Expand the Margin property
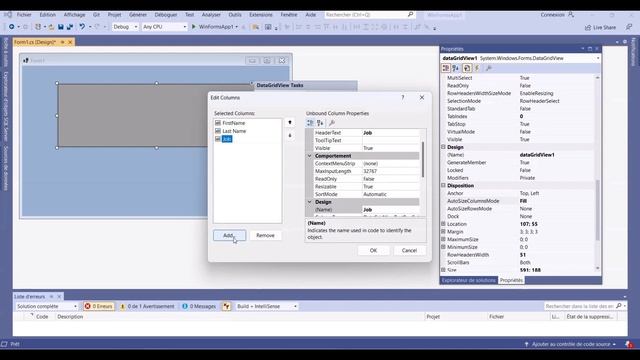This screenshot has height=360, width=640. click(443, 231)
